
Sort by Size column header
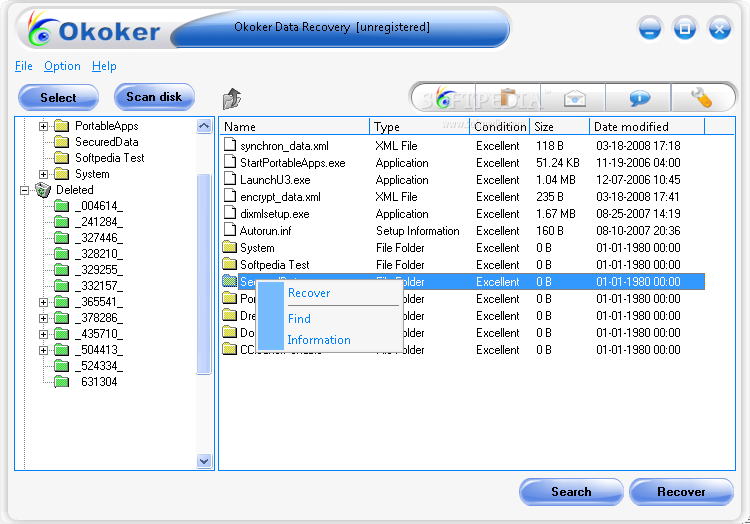tap(560, 127)
